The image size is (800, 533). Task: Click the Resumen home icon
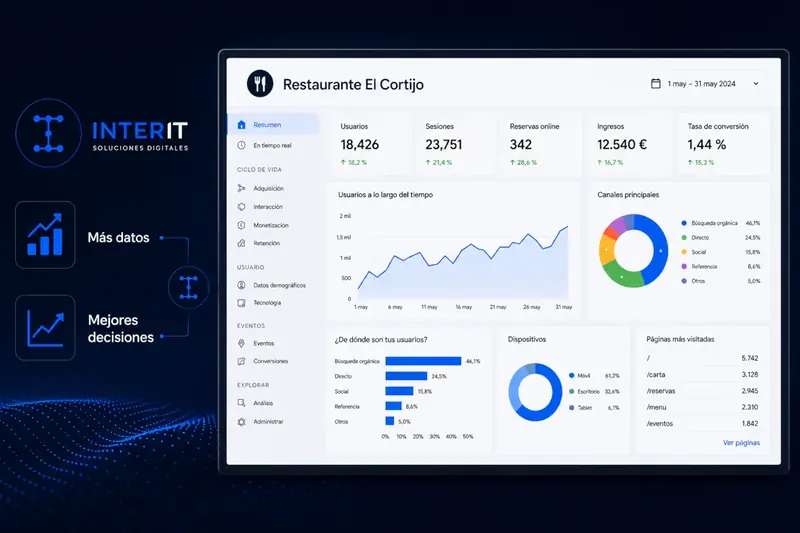click(x=242, y=124)
